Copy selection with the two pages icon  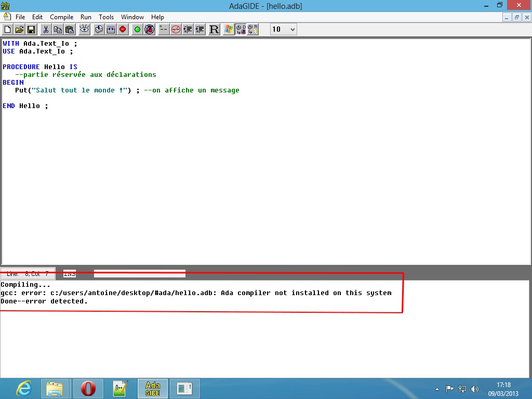point(58,30)
